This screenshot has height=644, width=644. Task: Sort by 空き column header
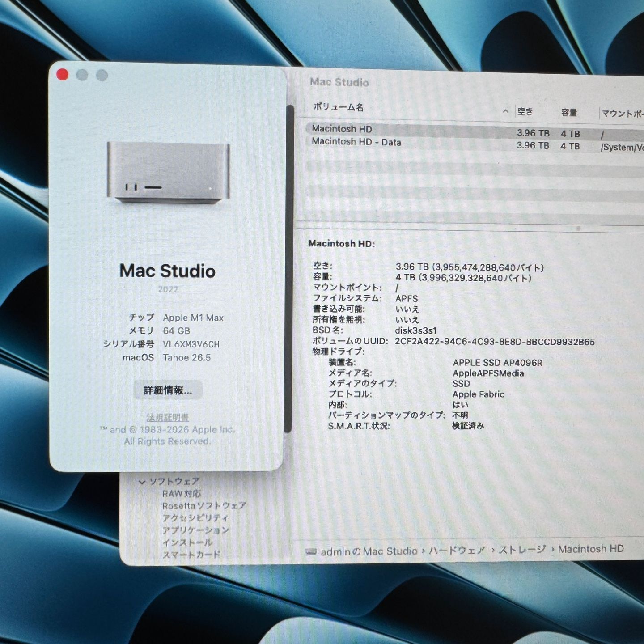click(x=525, y=111)
